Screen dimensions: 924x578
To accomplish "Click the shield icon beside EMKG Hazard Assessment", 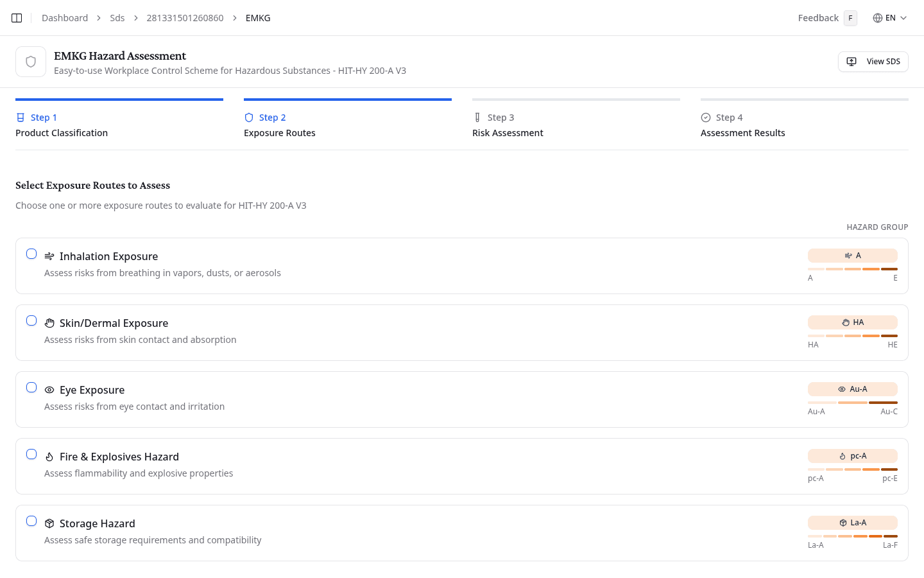I will tap(31, 62).
